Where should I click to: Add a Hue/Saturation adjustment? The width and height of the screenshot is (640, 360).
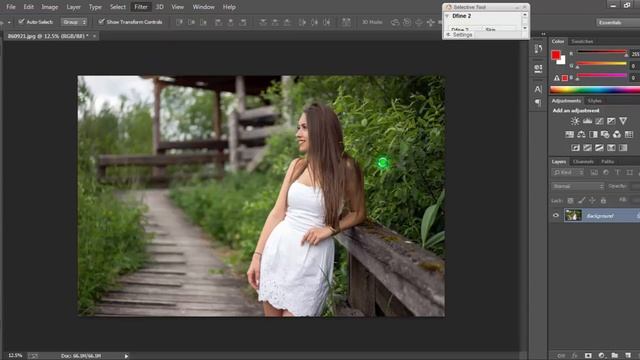click(569, 134)
